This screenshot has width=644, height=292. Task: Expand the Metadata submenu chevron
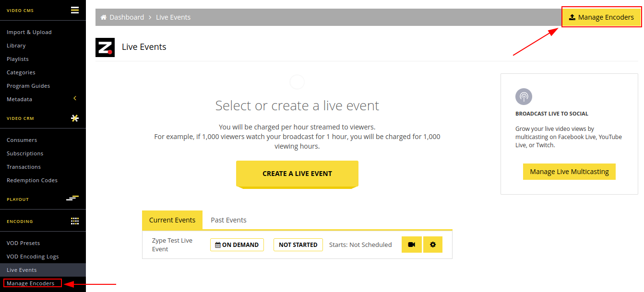click(75, 98)
